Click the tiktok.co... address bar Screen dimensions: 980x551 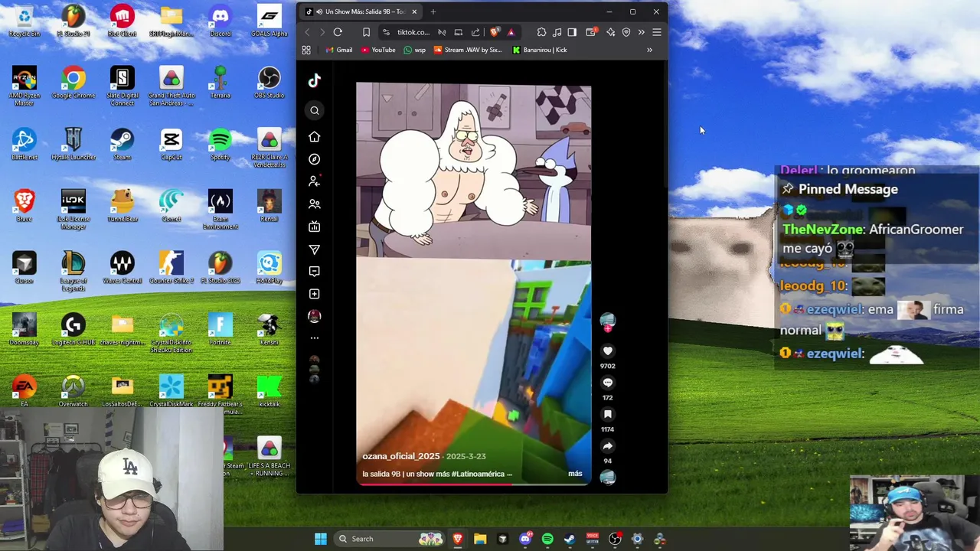(413, 32)
